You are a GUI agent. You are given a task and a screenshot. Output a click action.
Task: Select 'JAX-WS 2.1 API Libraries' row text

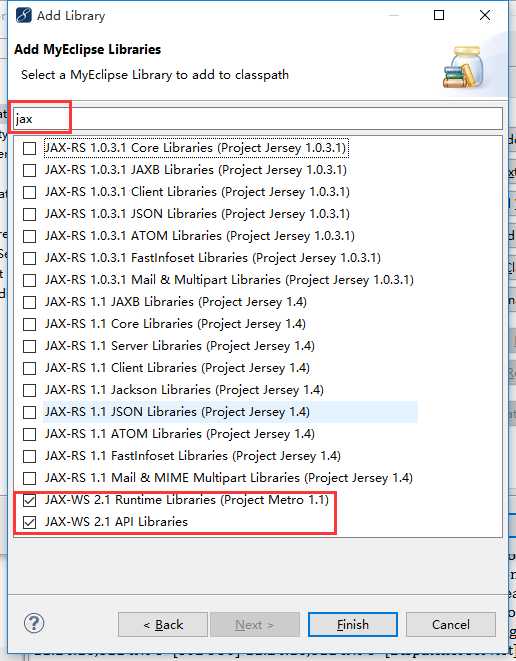coord(116,522)
